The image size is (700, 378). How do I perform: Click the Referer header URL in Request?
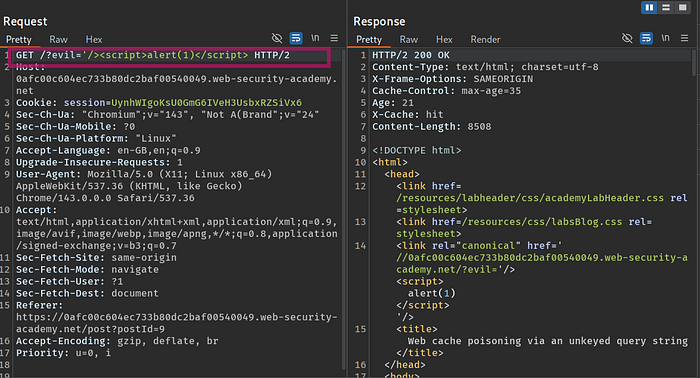coord(177,323)
